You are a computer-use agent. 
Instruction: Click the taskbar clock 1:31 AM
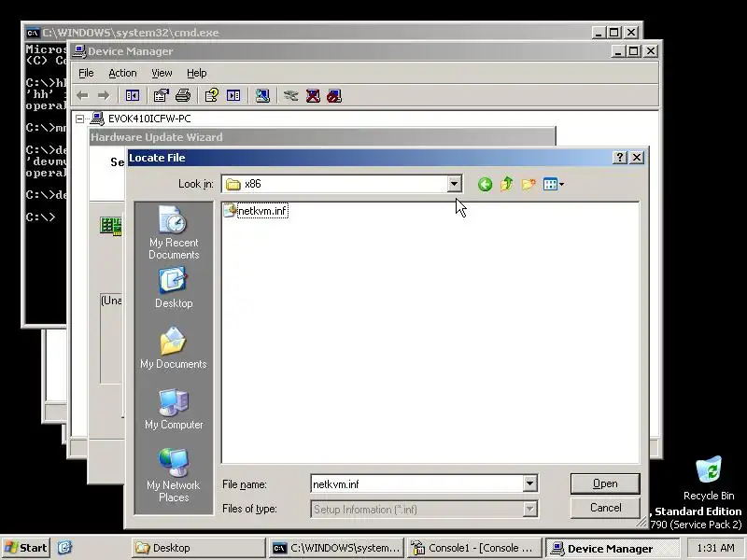[715, 548]
